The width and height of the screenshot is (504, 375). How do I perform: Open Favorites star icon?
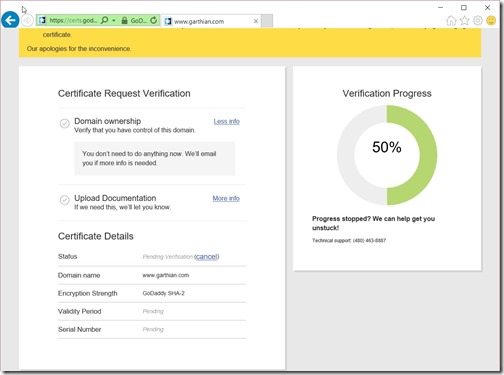[464, 21]
